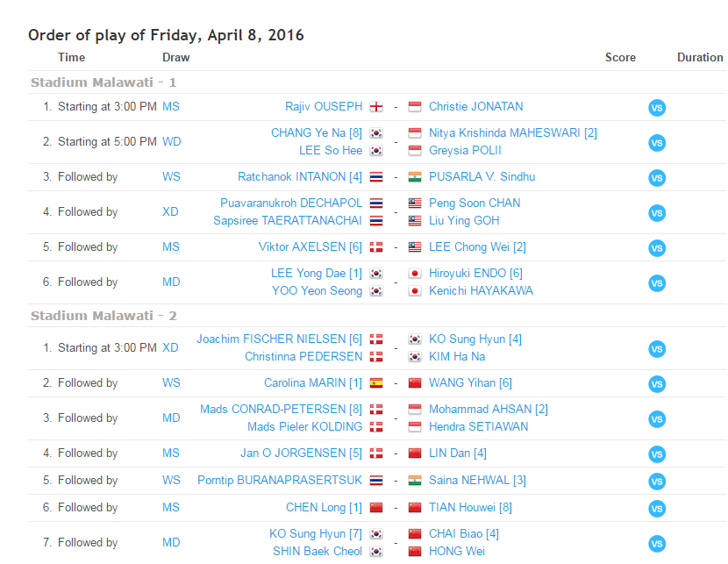
Task: Open Rajiv OUSEPH player link
Action: [x=324, y=107]
